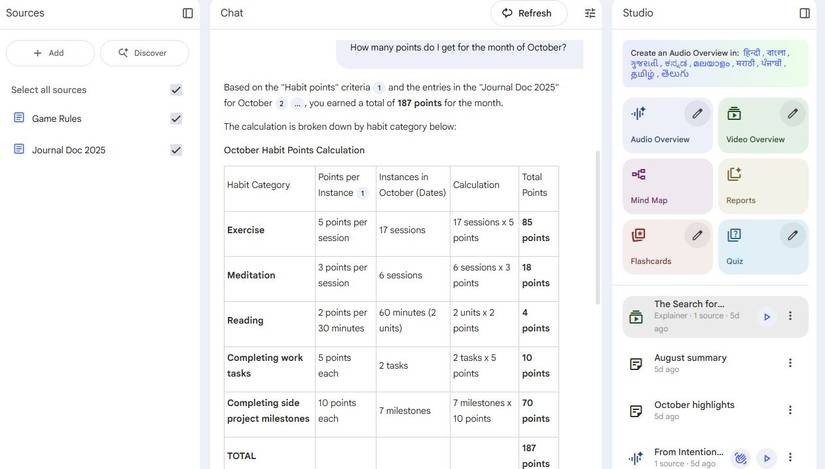Click the Flashcards edit pencil icon
825x469 pixels.
pos(697,235)
